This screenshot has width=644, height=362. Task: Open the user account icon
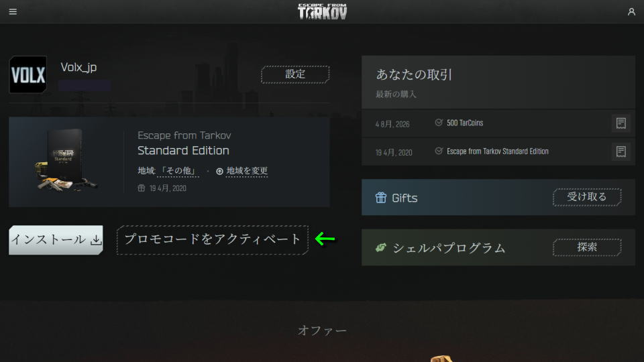[631, 11]
